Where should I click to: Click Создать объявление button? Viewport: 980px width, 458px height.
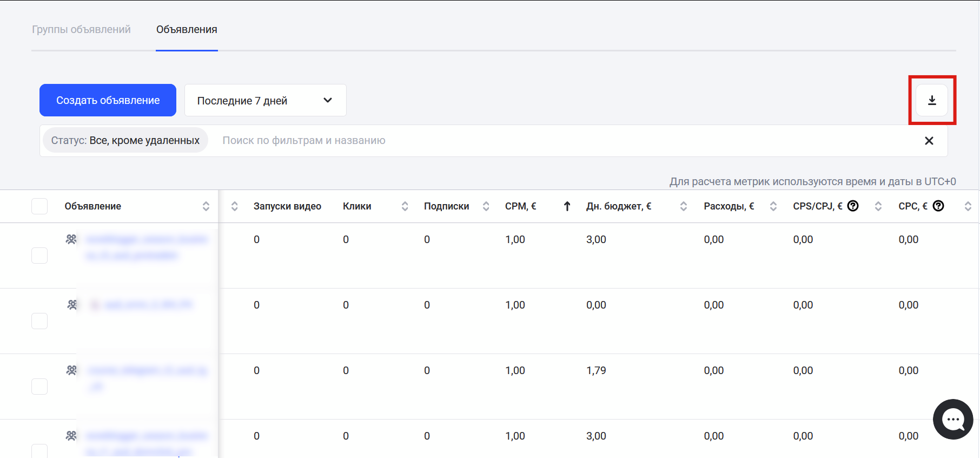point(108,101)
